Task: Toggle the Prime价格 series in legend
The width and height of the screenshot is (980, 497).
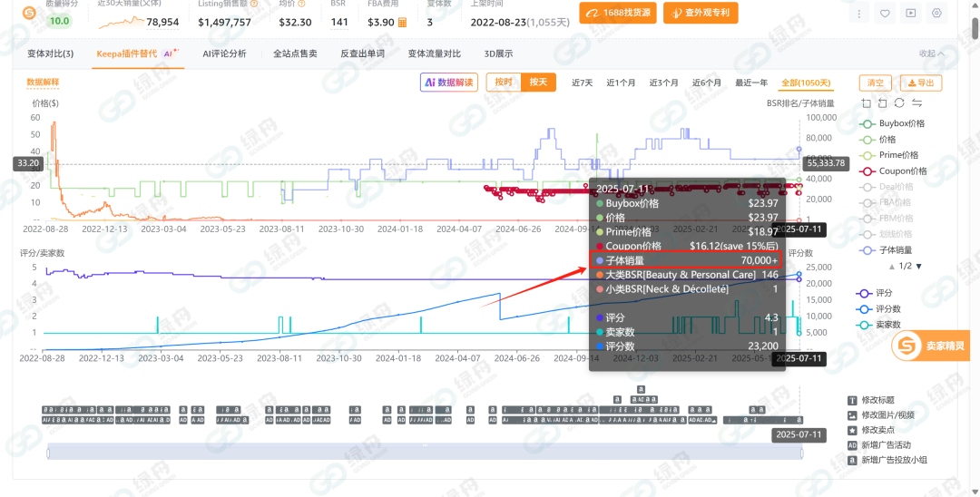Action: [x=888, y=155]
